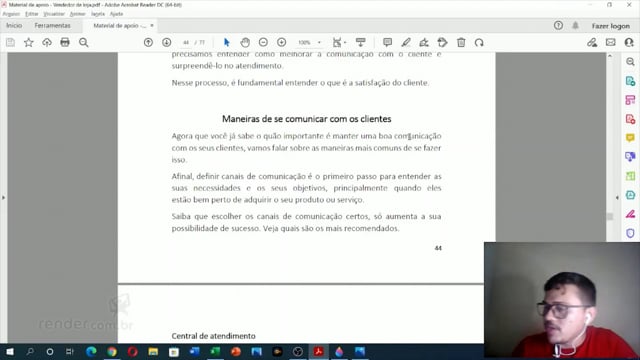The height and width of the screenshot is (360, 640).
Task: Open File Explorer from the taskbar
Action: pyautogui.click(x=153, y=351)
